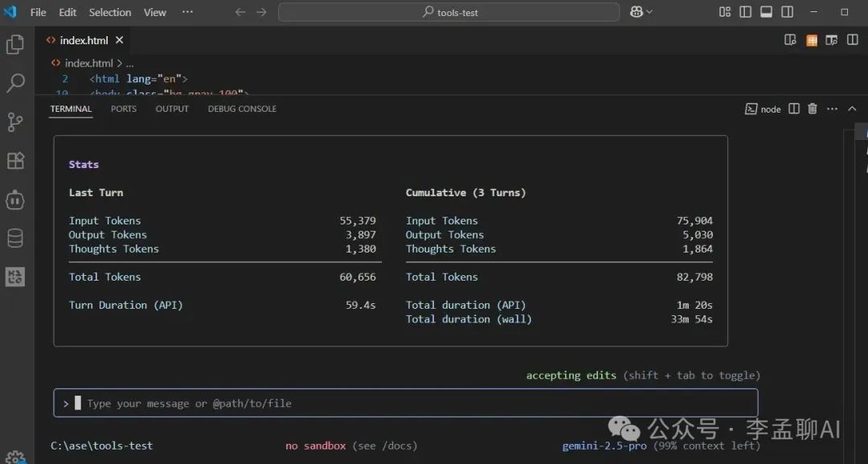Click the 'Stats' heading

84,164
